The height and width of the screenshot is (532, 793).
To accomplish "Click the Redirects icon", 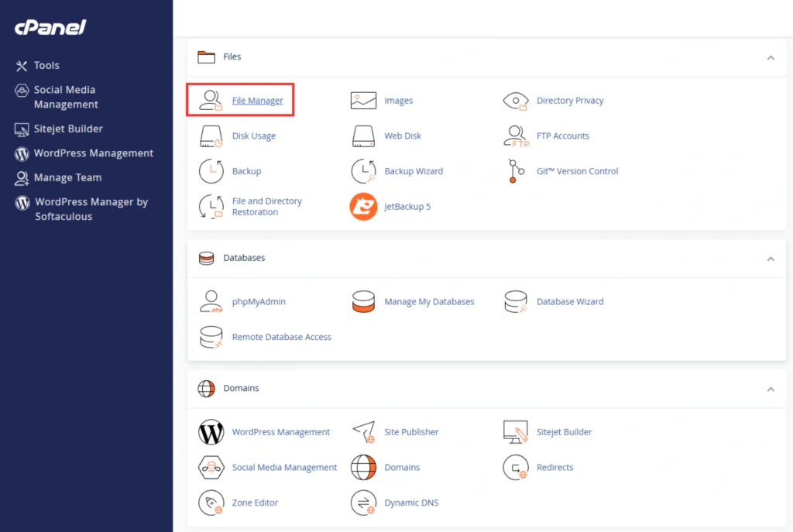I will pyautogui.click(x=516, y=467).
